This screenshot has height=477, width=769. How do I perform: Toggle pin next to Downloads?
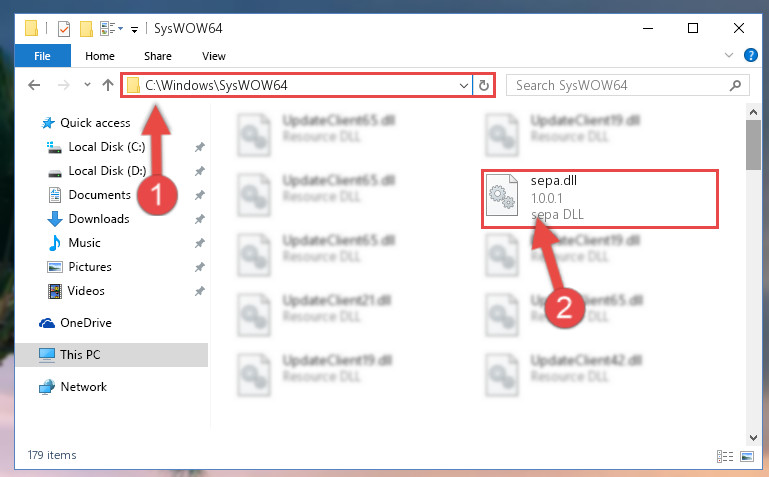[x=200, y=219]
